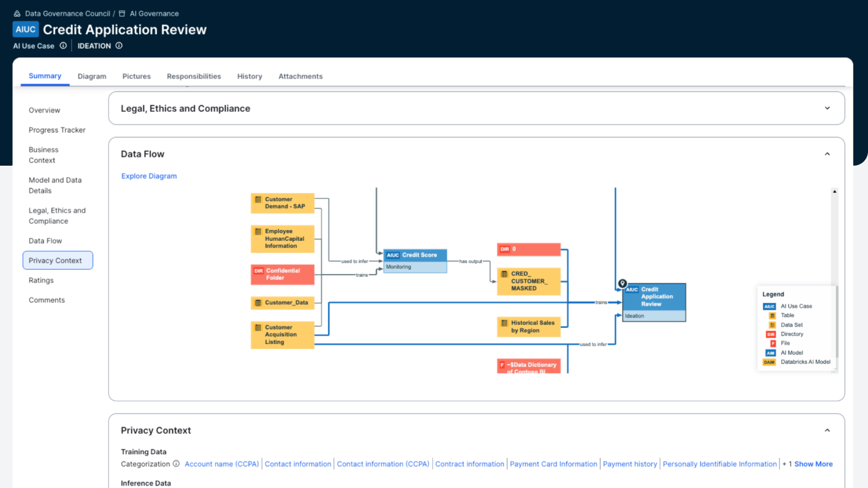The height and width of the screenshot is (488, 868).
Task: Select the CRED_CUSTOMER_MASKED table node
Action: click(529, 281)
